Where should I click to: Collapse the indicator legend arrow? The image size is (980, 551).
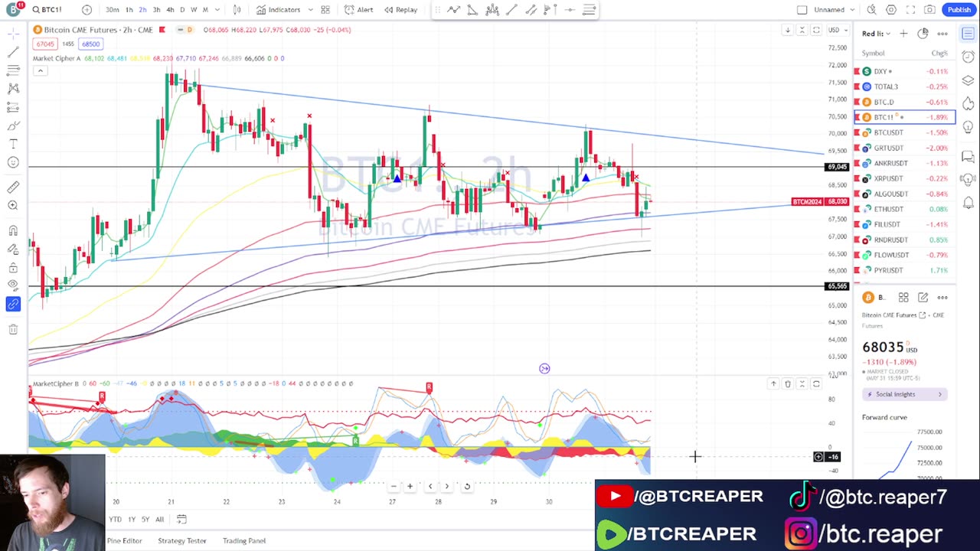coord(40,71)
